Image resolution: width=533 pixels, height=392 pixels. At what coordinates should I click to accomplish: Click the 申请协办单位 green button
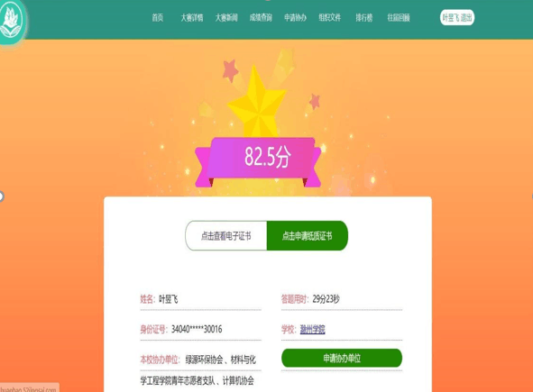342,358
